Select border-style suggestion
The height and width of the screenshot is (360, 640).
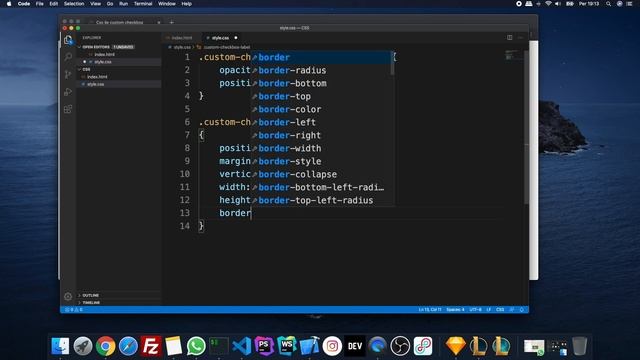321,162
